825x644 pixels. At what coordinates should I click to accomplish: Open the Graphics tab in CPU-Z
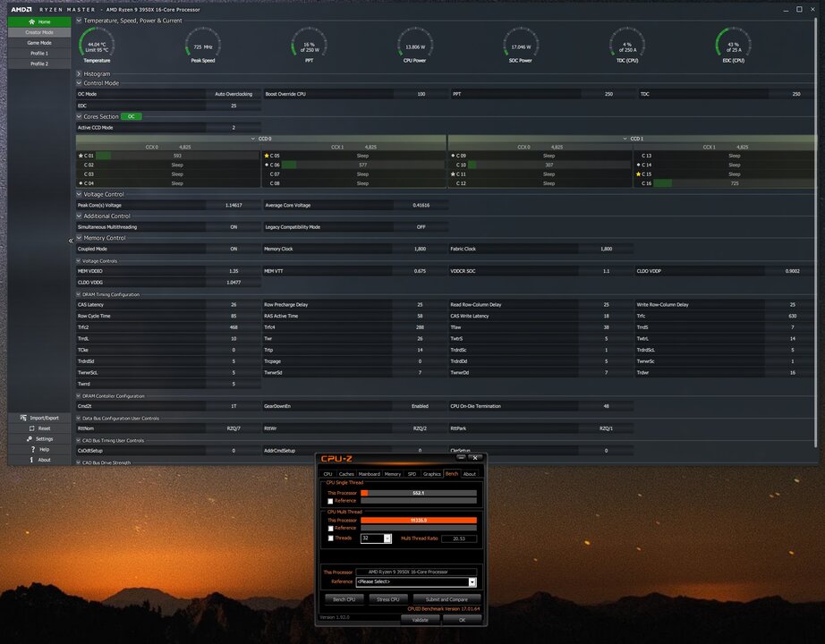click(432, 474)
